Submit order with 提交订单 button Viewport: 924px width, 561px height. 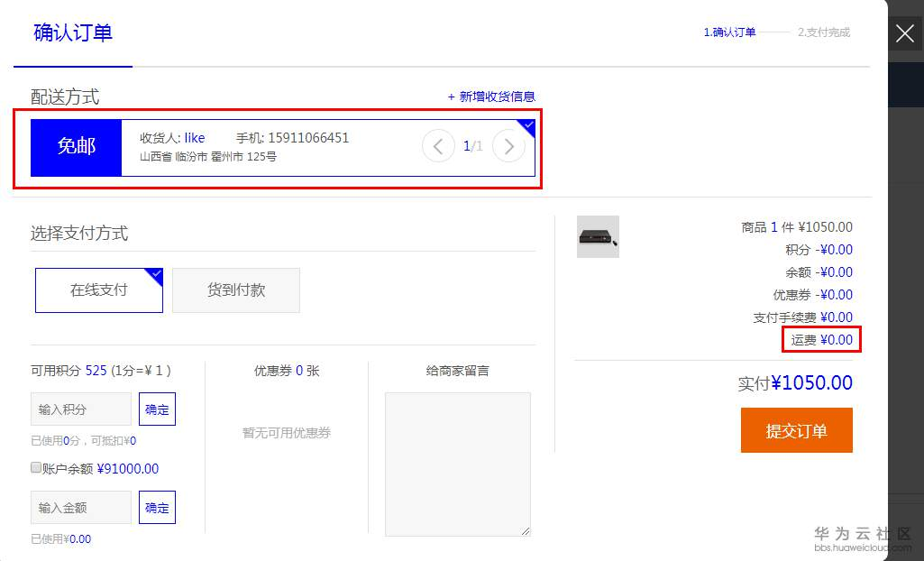point(797,430)
